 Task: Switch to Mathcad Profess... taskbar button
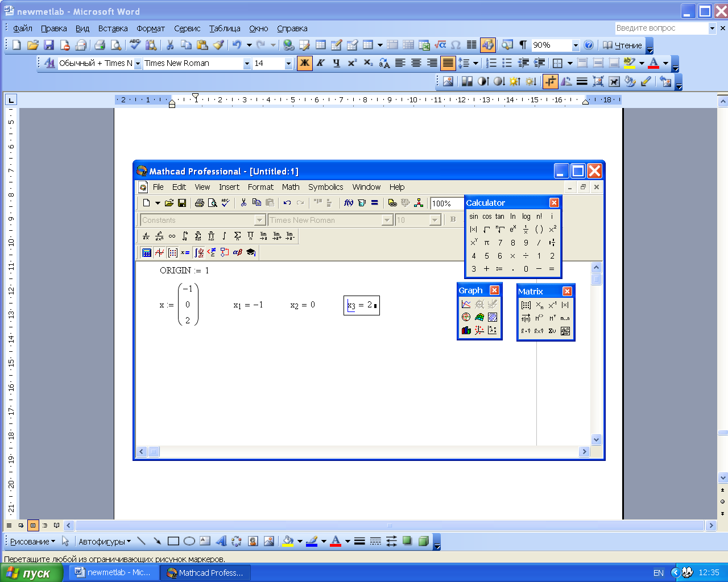point(205,573)
